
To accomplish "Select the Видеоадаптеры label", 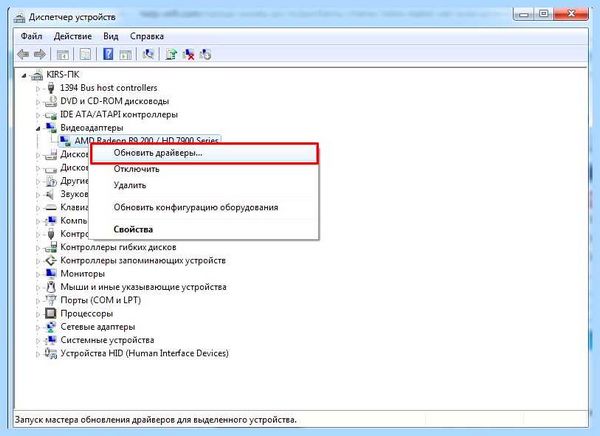I will click(92, 128).
